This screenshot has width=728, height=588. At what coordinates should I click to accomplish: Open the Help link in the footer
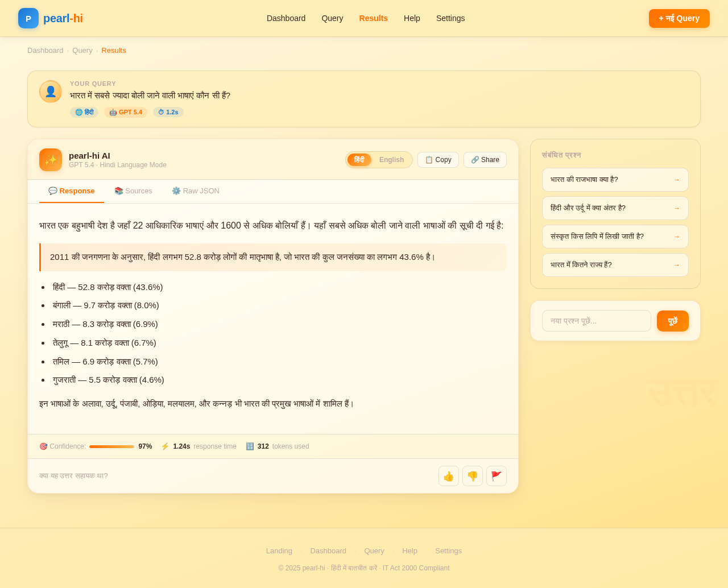409,550
